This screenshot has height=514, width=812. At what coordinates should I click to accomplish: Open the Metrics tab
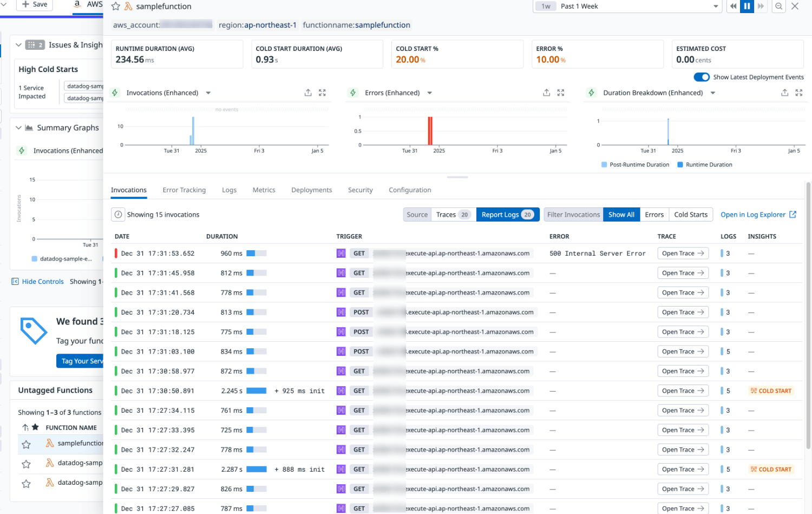click(264, 190)
